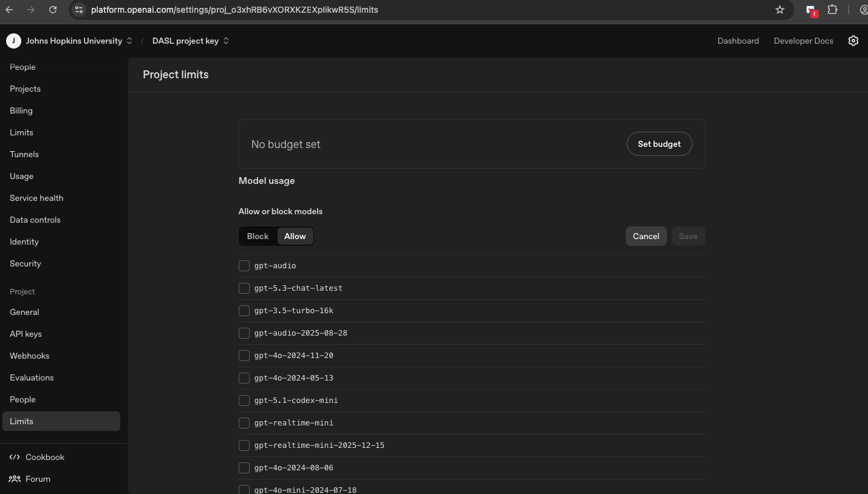Open Usage in the sidebar
This screenshot has height=494, width=868.
click(21, 176)
